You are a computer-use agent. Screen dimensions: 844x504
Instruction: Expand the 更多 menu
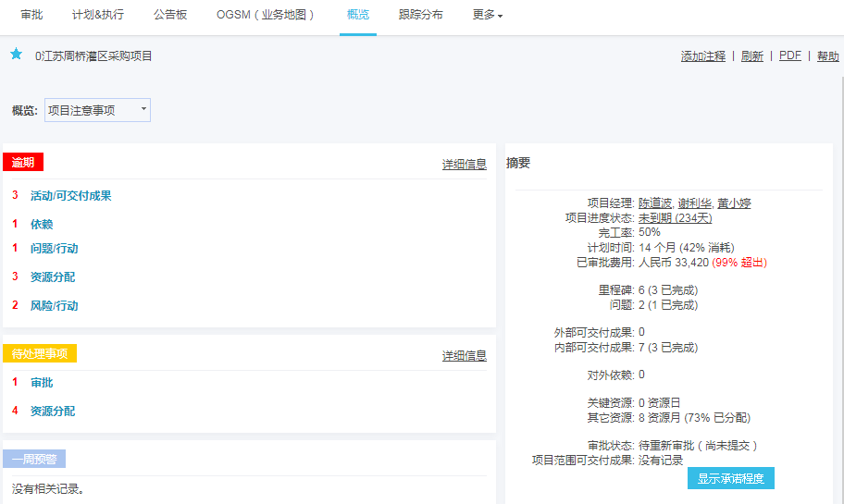coord(487,16)
